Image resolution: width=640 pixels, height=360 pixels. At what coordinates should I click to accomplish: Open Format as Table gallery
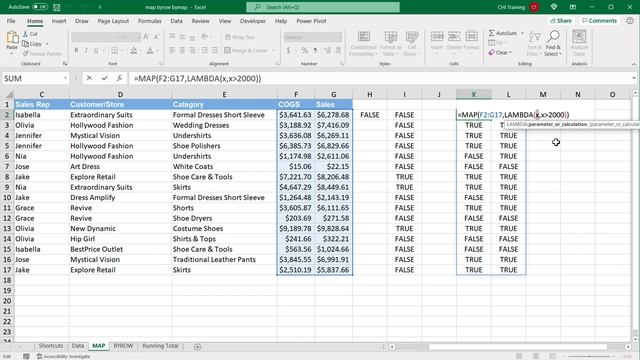click(x=391, y=44)
